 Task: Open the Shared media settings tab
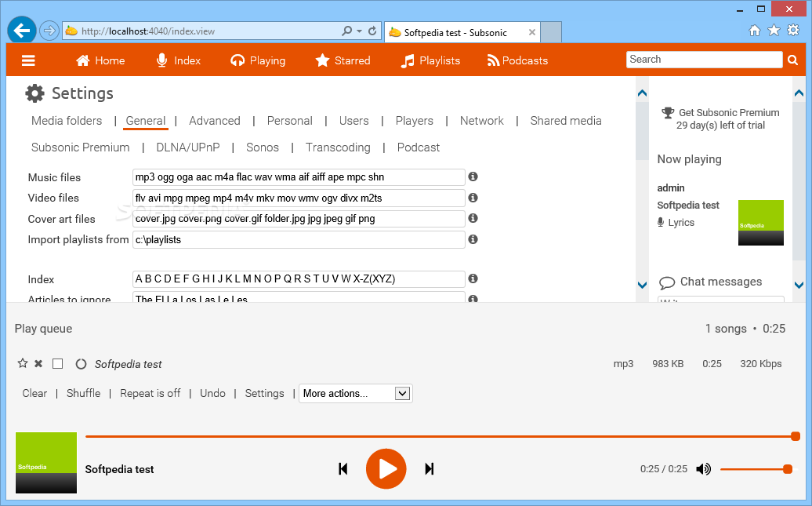coord(566,121)
